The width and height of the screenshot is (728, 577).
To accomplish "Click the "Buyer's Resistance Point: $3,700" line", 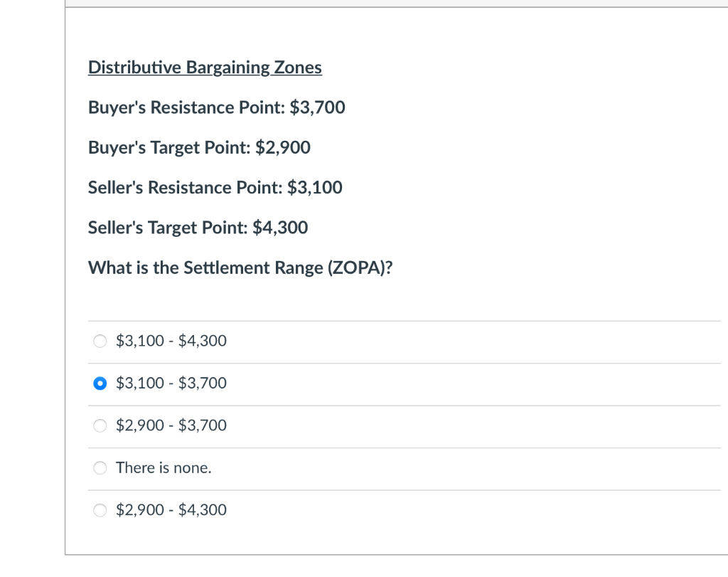I will (216, 107).
